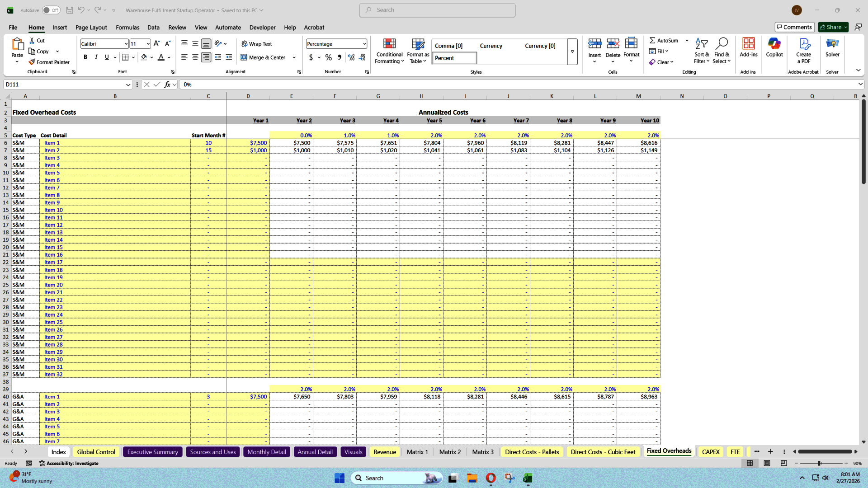Switch to the Formulas ribbon tab
Screen dimensions: 868x488
pos(127,28)
